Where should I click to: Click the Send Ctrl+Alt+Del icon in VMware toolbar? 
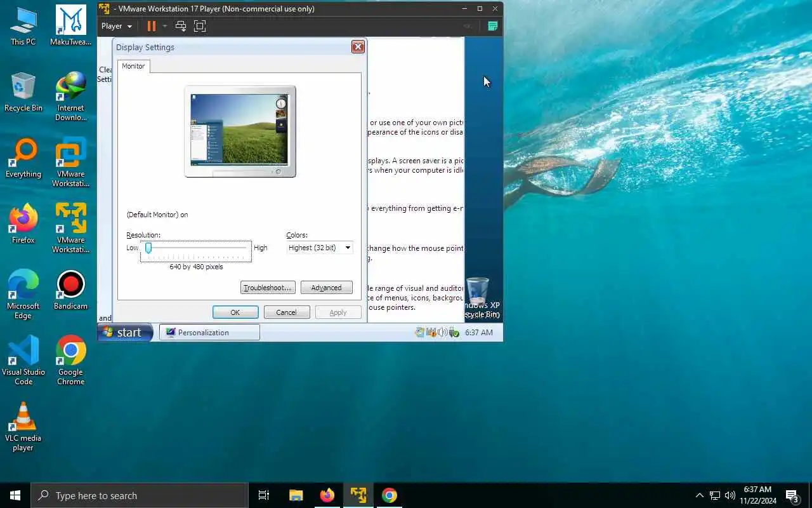181,26
